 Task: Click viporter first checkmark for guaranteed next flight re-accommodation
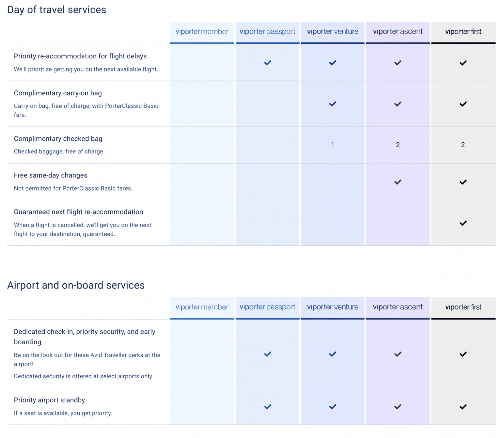pos(463,223)
